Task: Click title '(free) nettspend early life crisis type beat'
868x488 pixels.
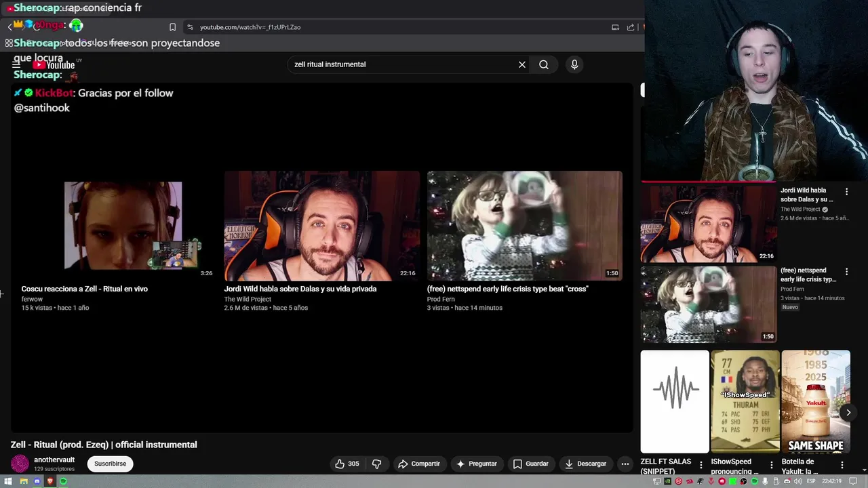Action: (x=507, y=289)
